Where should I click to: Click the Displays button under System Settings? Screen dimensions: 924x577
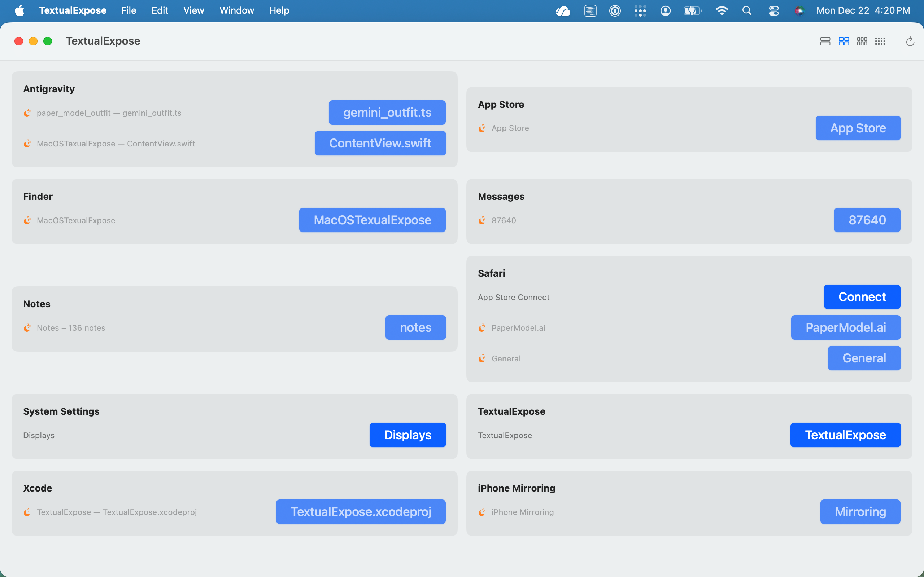(407, 435)
